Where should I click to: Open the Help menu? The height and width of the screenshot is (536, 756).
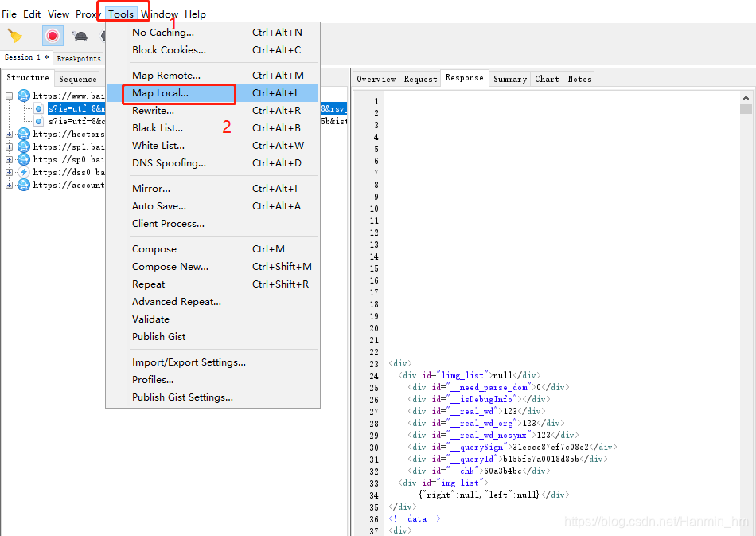(195, 14)
